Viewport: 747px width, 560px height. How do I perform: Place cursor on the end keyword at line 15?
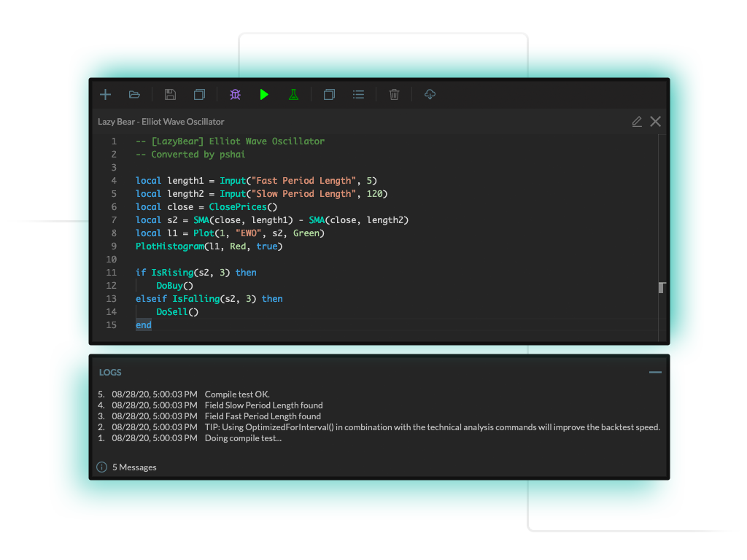[x=143, y=324]
